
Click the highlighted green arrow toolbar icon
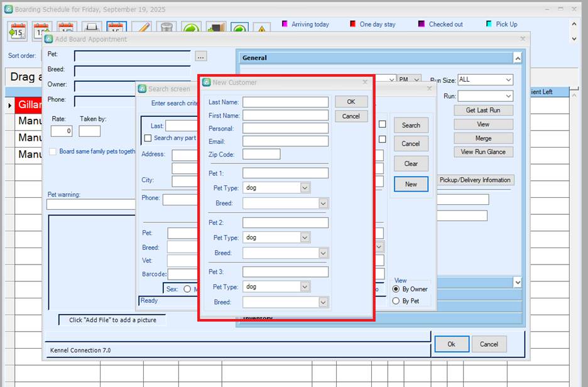click(x=239, y=30)
